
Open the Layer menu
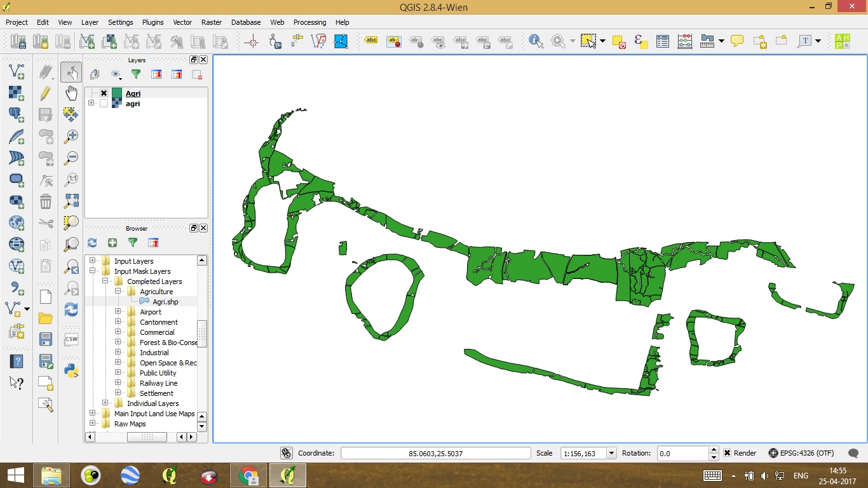(90, 22)
